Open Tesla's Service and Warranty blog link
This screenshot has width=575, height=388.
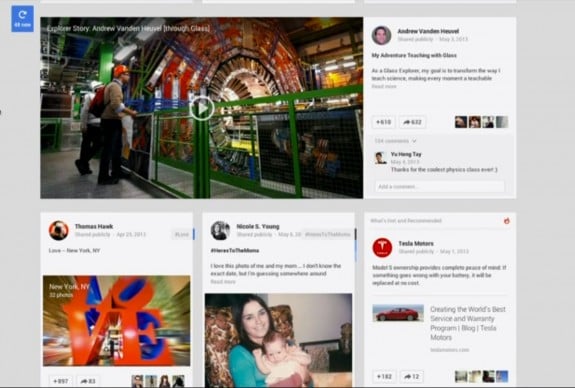coord(468,323)
